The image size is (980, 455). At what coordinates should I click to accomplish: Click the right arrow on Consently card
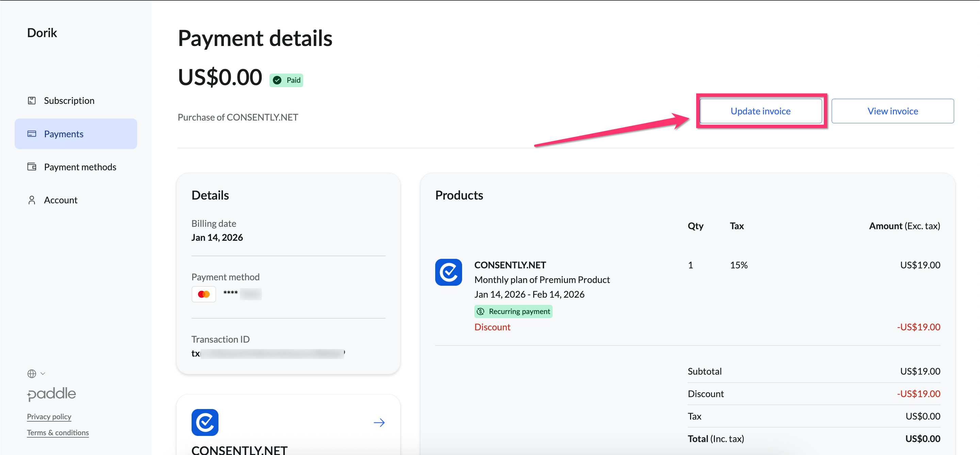click(x=379, y=422)
